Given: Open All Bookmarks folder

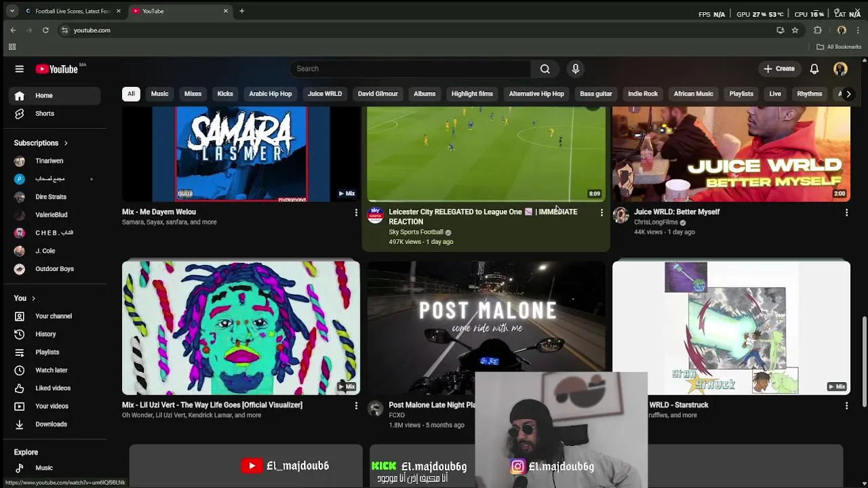Looking at the screenshot, I should 839,47.
